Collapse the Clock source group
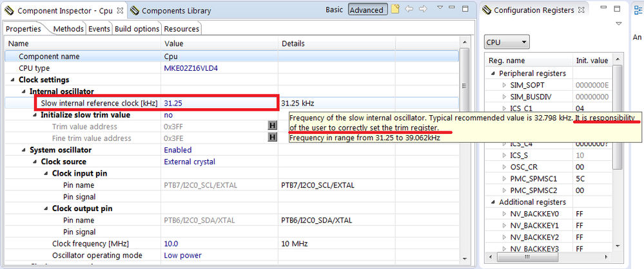This screenshot has height=269, width=644. coord(35,162)
